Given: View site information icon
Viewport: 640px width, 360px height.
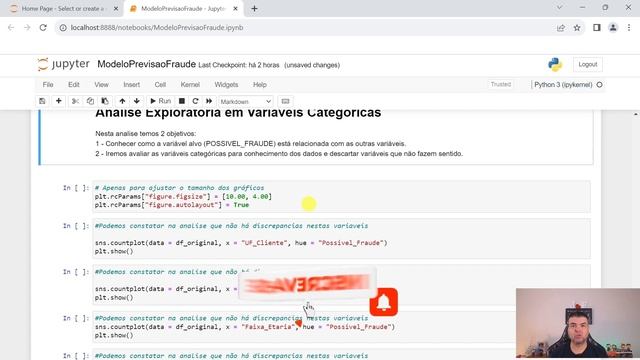Looking at the screenshot, I should [x=63, y=28].
